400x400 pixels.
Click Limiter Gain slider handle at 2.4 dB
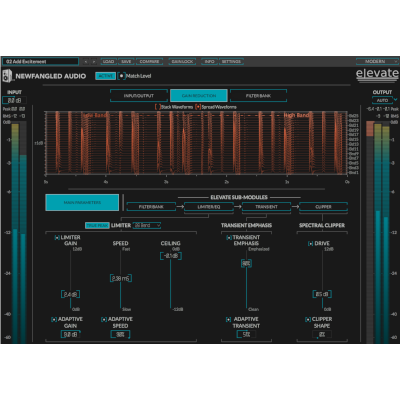tap(70, 294)
